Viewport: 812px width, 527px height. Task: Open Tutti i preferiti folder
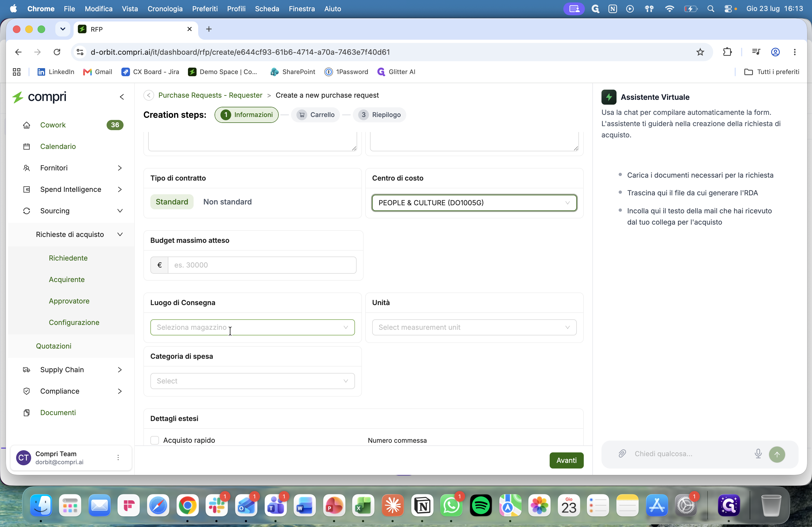click(772, 72)
